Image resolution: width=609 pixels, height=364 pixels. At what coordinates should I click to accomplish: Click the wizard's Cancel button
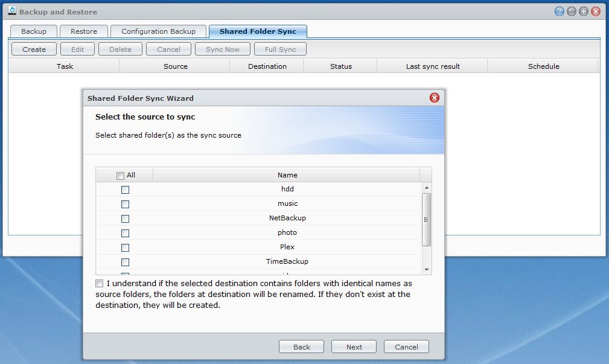pos(406,346)
